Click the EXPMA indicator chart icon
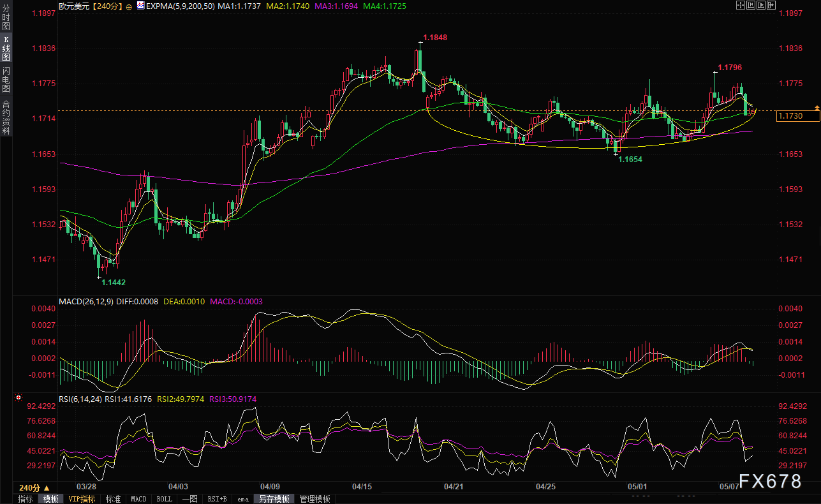 140,5
